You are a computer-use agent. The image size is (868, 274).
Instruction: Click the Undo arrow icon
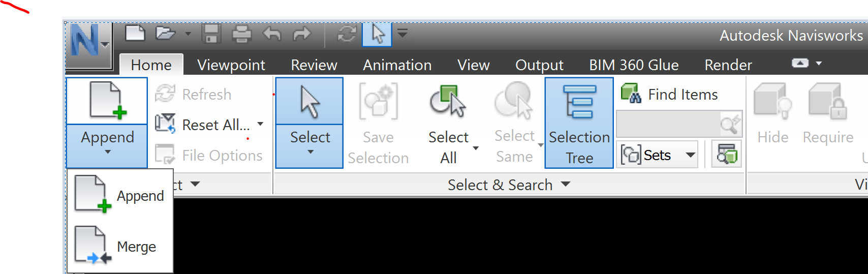272,34
